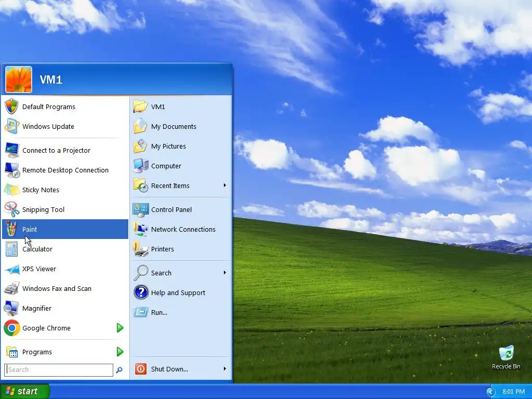Click the Programs folder icon
This screenshot has width=532, height=399.
(x=11, y=352)
